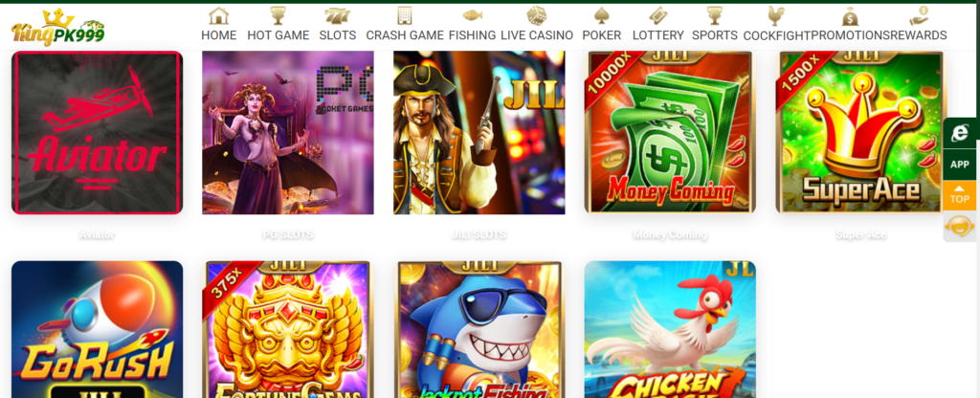Image resolution: width=980 pixels, height=398 pixels.
Task: Click the KingPK999 crown logo
Action: [x=57, y=28]
